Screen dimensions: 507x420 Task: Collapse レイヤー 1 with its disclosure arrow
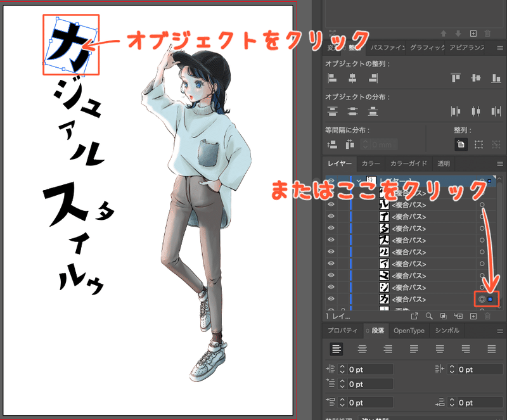359,179
